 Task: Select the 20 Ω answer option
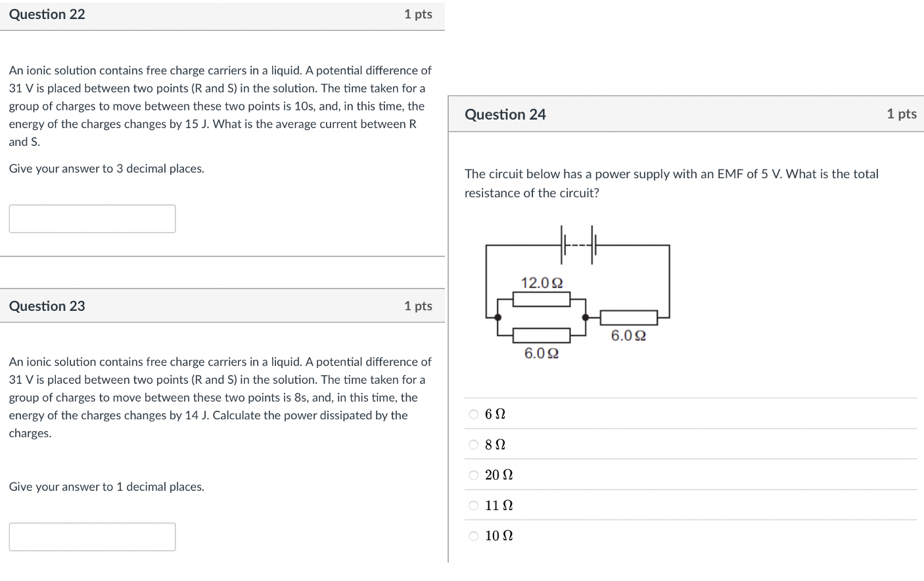pos(473,475)
